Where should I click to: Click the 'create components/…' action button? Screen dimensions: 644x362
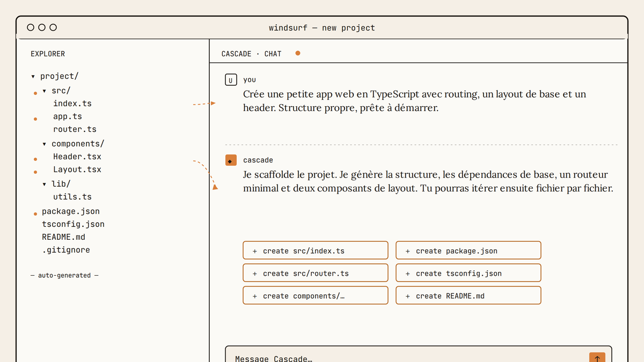click(316, 295)
